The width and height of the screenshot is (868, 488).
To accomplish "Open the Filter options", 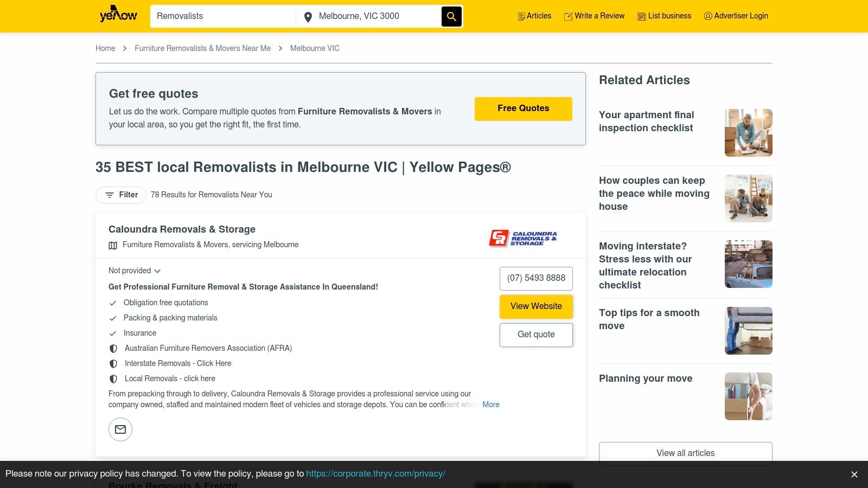I will (x=121, y=195).
